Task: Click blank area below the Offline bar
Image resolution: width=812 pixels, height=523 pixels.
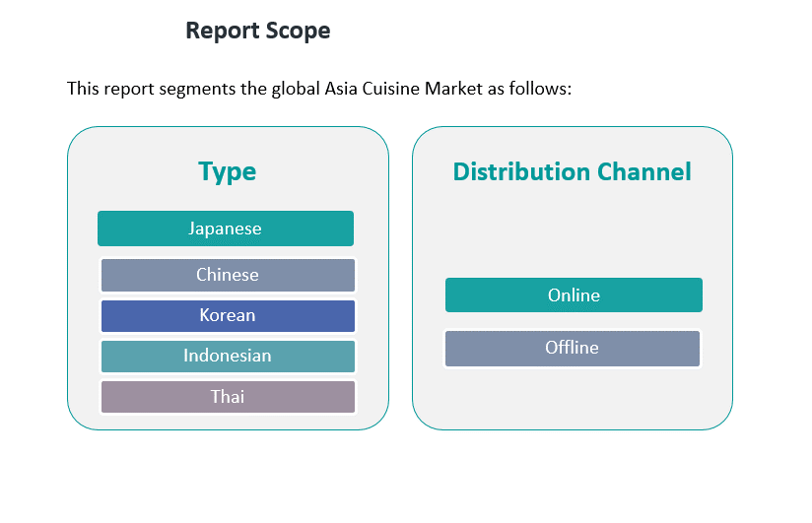Action: (573, 399)
